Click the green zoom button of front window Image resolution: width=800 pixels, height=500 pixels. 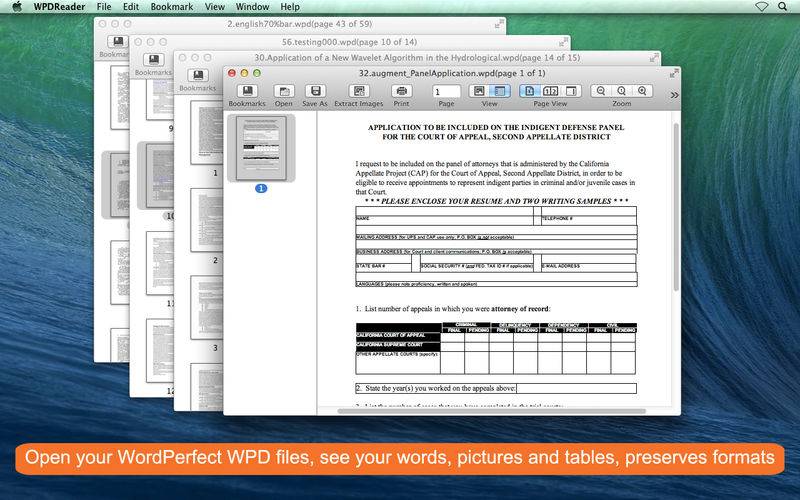tap(257, 73)
